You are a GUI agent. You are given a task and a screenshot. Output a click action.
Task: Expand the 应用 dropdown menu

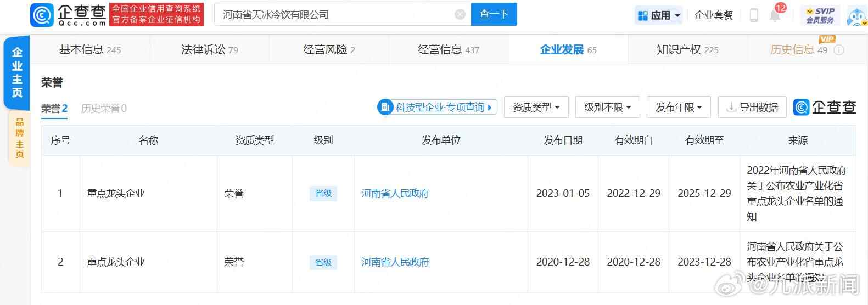point(659,15)
